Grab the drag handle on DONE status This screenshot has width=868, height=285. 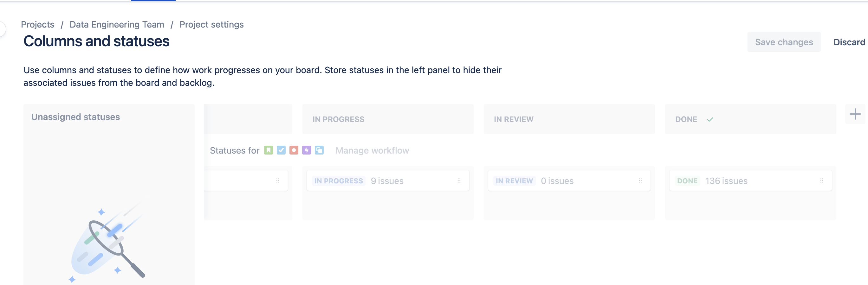[x=821, y=181]
